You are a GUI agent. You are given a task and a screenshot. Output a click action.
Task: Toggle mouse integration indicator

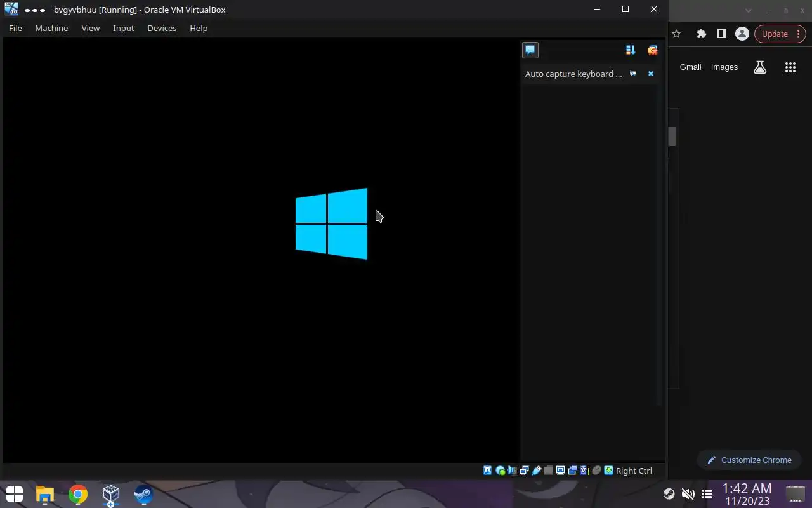(x=596, y=471)
